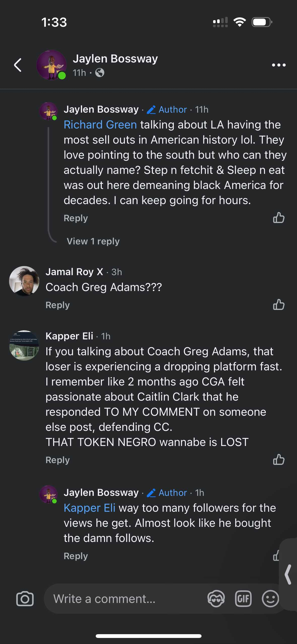Tap the camera icon beside comment box
The height and width of the screenshot is (644, 297).
[25, 598]
